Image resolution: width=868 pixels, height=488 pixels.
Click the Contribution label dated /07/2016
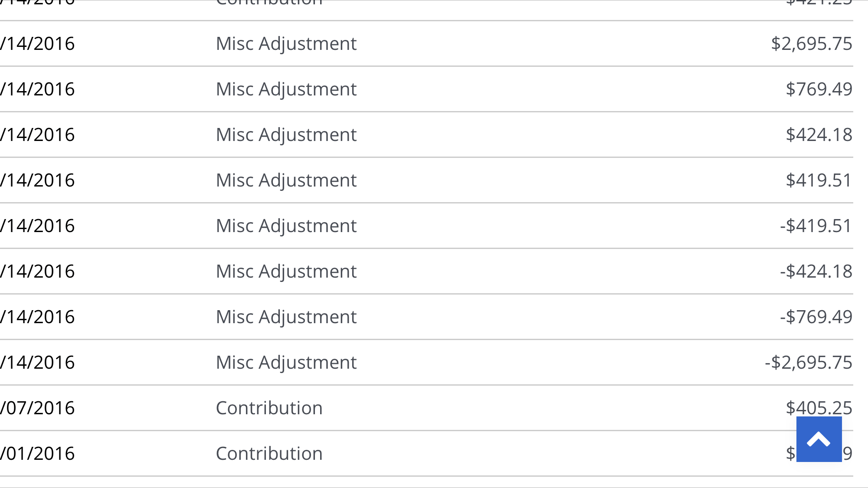269,408
